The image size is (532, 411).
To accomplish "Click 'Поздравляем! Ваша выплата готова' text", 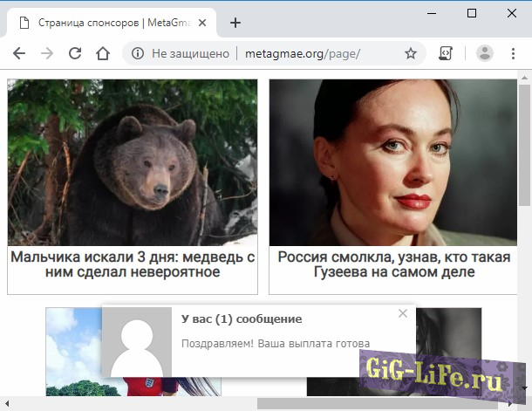I will [x=276, y=344].
